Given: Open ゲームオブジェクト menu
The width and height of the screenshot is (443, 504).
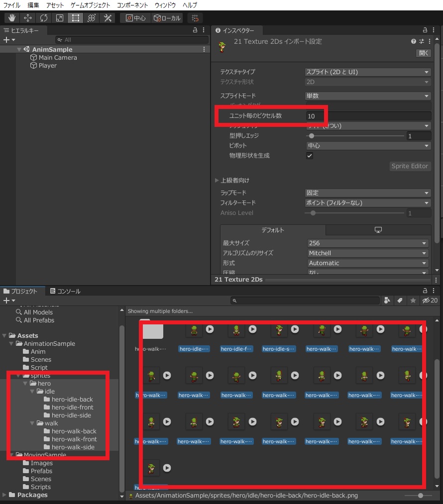Looking at the screenshot, I should click(x=90, y=5).
